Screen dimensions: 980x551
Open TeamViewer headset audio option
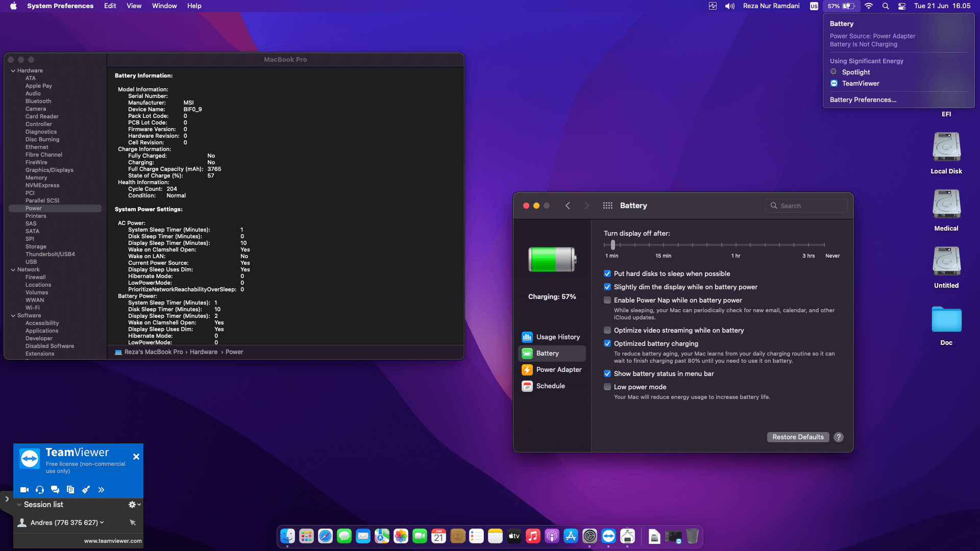tap(40, 490)
